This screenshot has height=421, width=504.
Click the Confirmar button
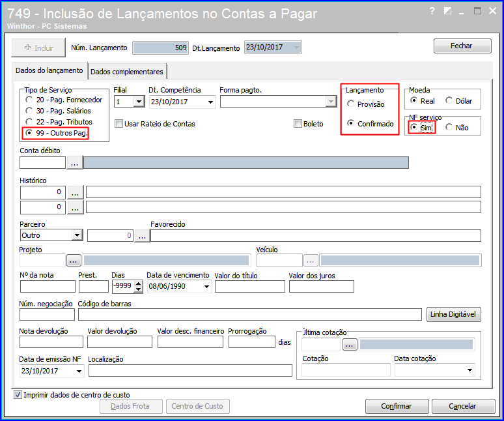[397, 406]
